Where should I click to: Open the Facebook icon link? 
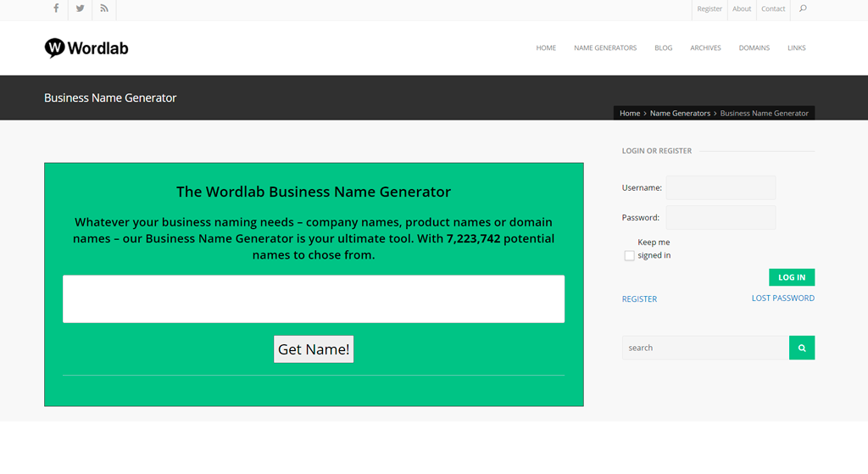coord(56,8)
